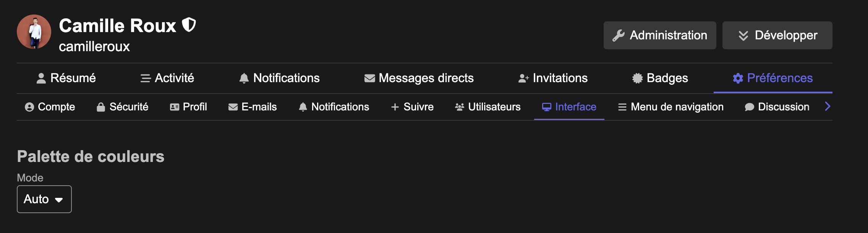Screen dimensions: 868x233
Task: Open the Mode Auto dropdown
Action: pos(44,199)
